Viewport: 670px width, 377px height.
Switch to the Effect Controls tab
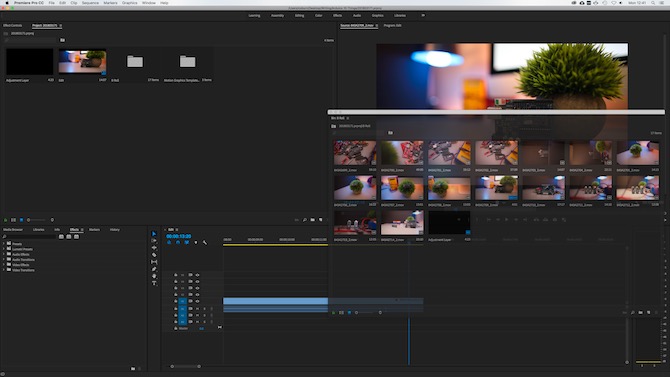(12, 26)
